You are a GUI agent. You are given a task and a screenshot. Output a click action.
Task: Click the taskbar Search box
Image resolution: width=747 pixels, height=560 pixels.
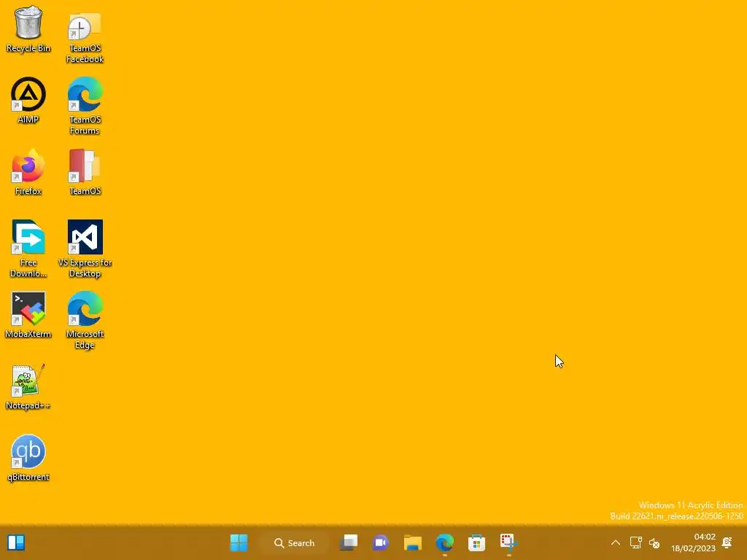pos(295,542)
